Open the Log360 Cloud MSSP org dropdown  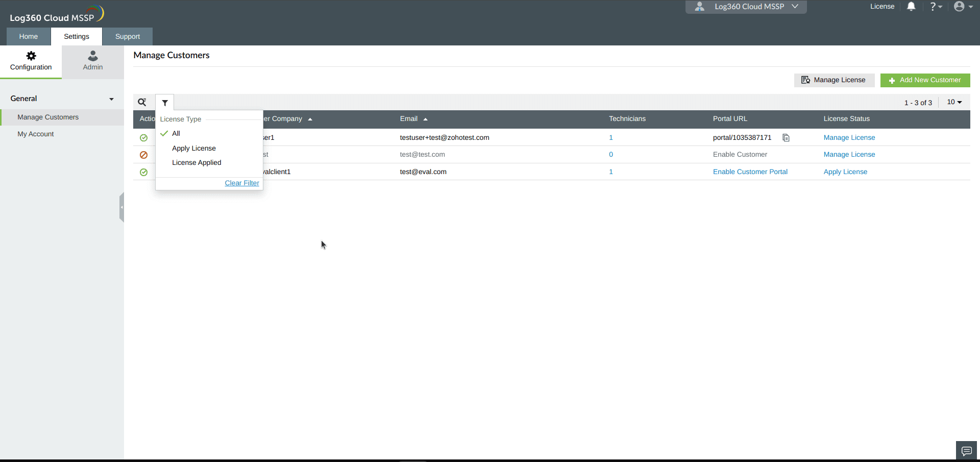[x=746, y=7]
